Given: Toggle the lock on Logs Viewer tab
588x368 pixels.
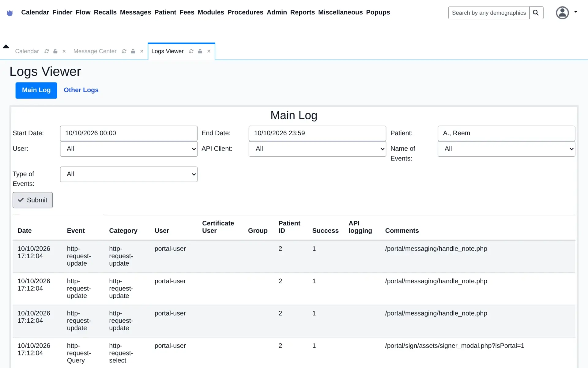Looking at the screenshot, I should click(x=200, y=51).
